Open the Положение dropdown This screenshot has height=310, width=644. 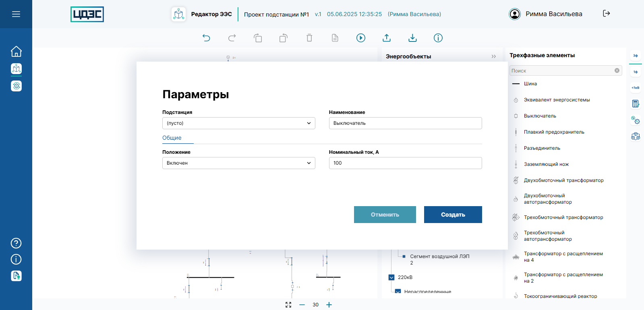pyautogui.click(x=238, y=163)
